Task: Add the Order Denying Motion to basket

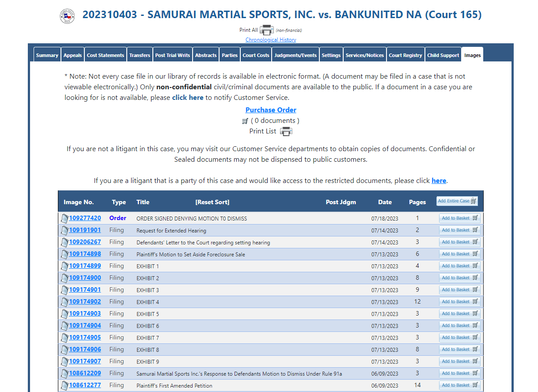Action: [460, 218]
